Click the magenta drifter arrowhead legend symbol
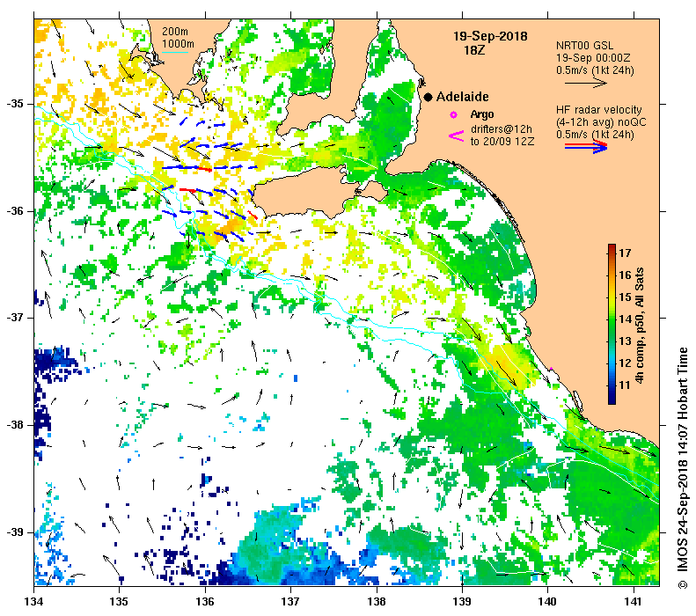 point(457,136)
